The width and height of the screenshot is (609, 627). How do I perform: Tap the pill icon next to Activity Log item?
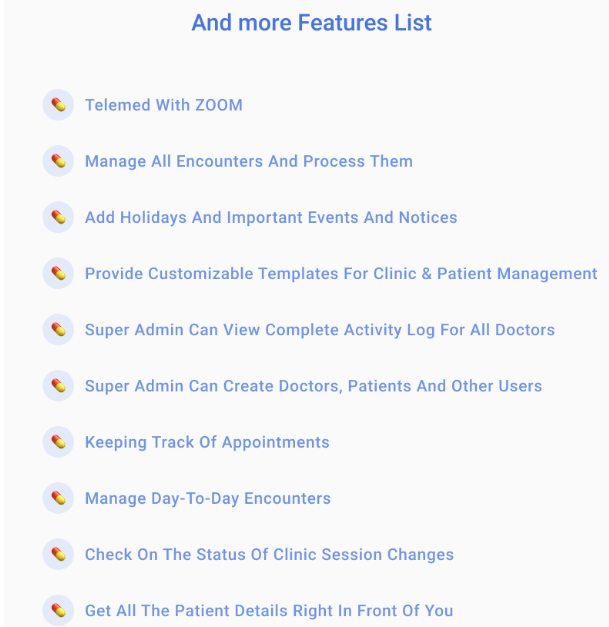[x=58, y=329]
